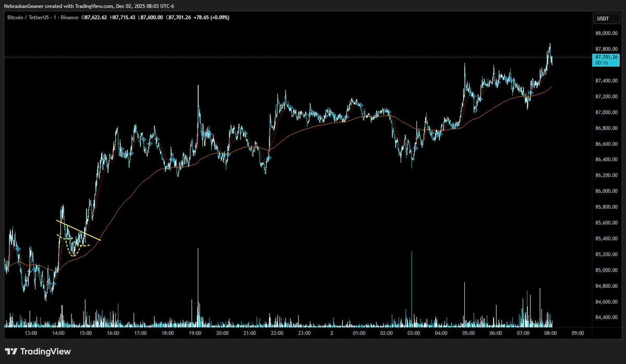Click the 06:00 time axis label
The height and width of the screenshot is (364, 626).
[x=496, y=333]
